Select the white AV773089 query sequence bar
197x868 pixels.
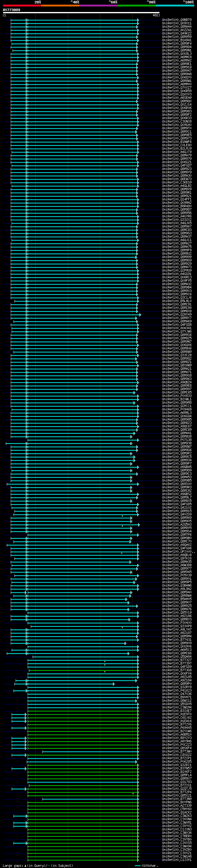[81, 13]
